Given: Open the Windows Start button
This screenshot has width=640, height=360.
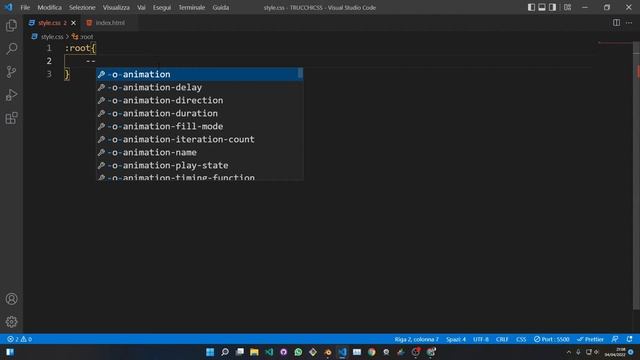Looking at the screenshot, I should 210,352.
